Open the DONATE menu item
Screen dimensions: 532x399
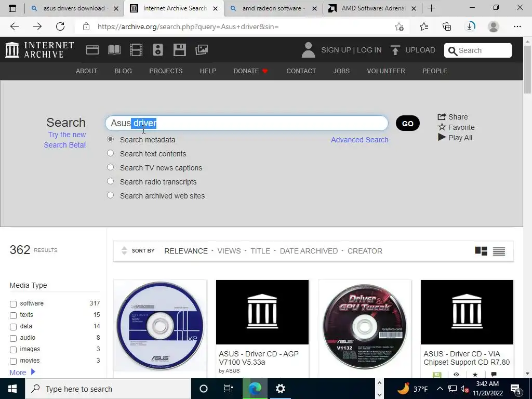coord(250,71)
